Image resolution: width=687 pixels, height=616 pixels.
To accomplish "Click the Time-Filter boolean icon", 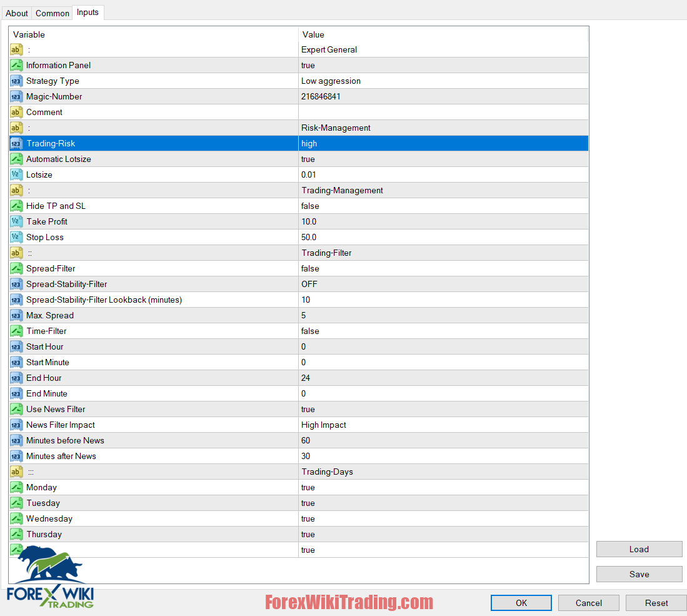I will (x=16, y=331).
